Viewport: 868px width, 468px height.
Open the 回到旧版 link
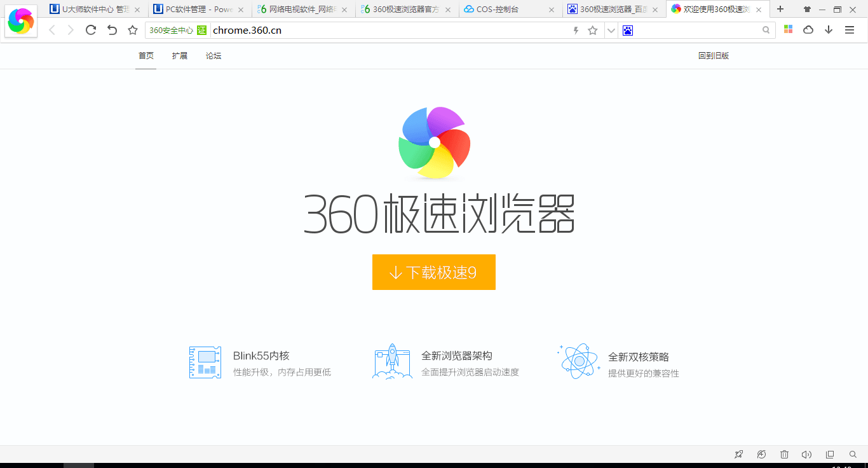714,55
